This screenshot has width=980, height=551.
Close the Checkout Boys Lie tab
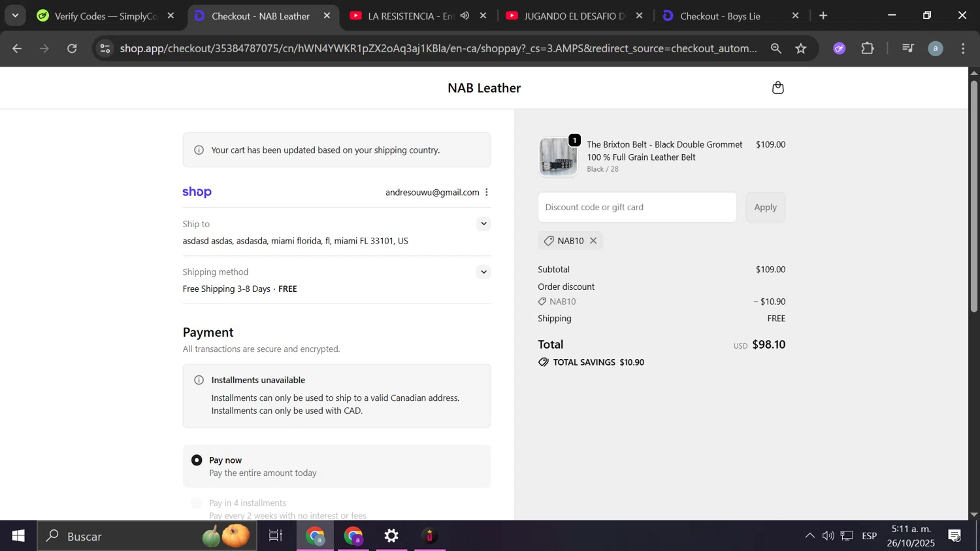coord(795,16)
